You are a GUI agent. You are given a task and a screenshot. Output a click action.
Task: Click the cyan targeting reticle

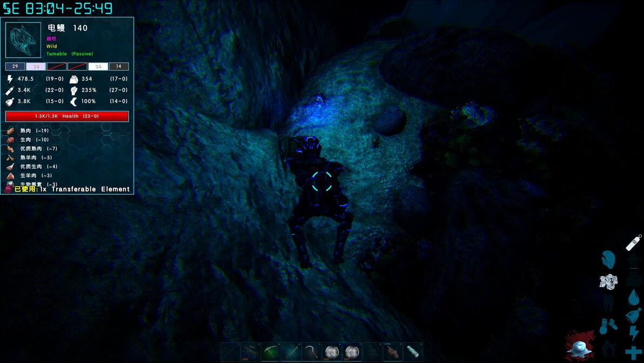(321, 181)
